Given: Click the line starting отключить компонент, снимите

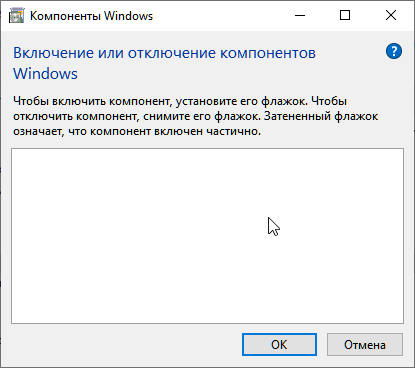Looking at the screenshot, I should (196, 116).
